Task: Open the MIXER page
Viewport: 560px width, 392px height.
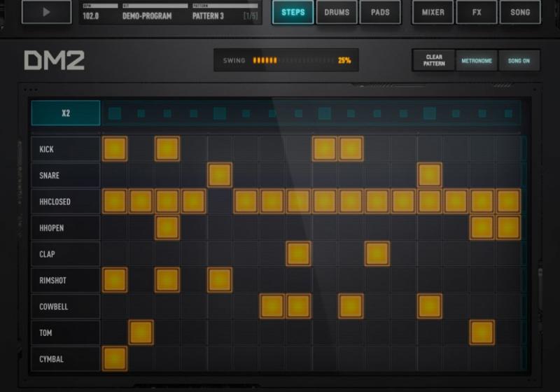Action: pyautogui.click(x=433, y=13)
